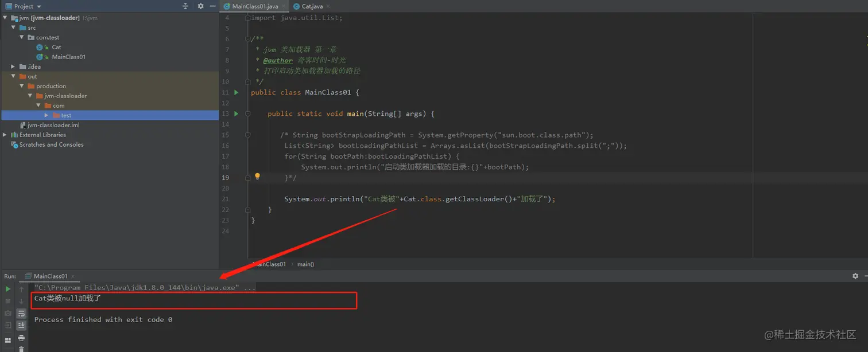868x352 pixels.
Task: Click 'Process finished with exit code 0' text
Action: click(103, 319)
